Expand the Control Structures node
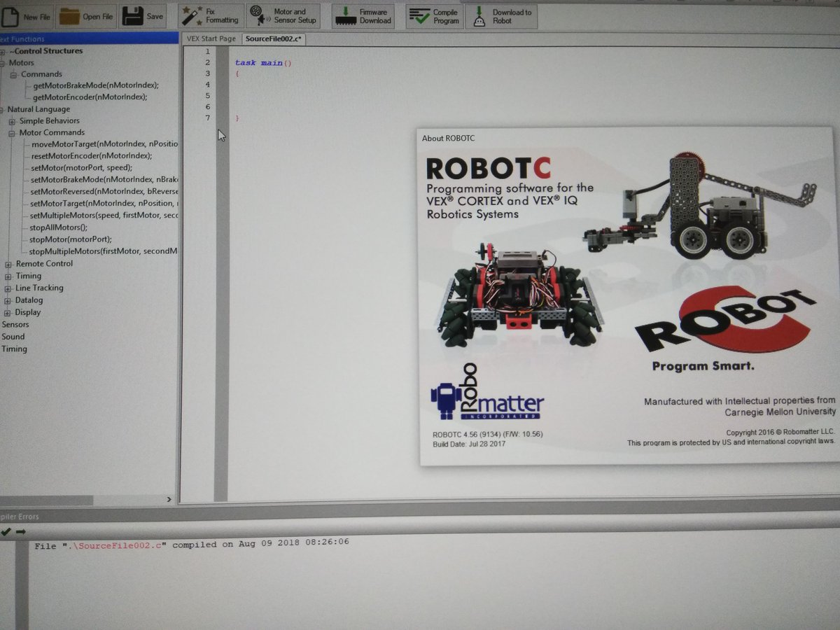Image resolution: width=840 pixels, height=630 pixels. click(x=3, y=51)
